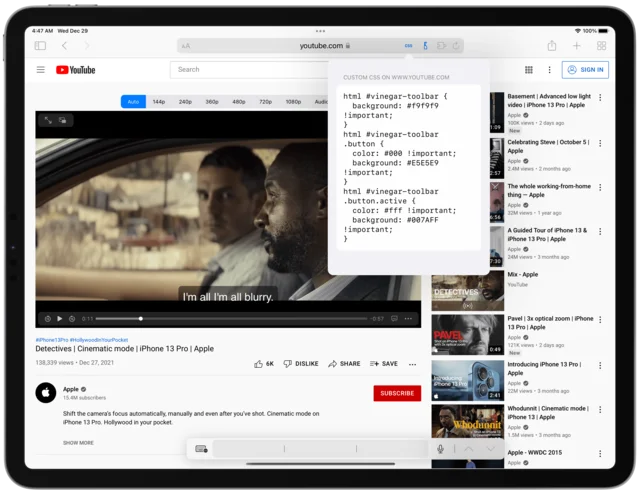Open options for Celebrating Steve video
Screen dimensions: 640x495
point(600,143)
